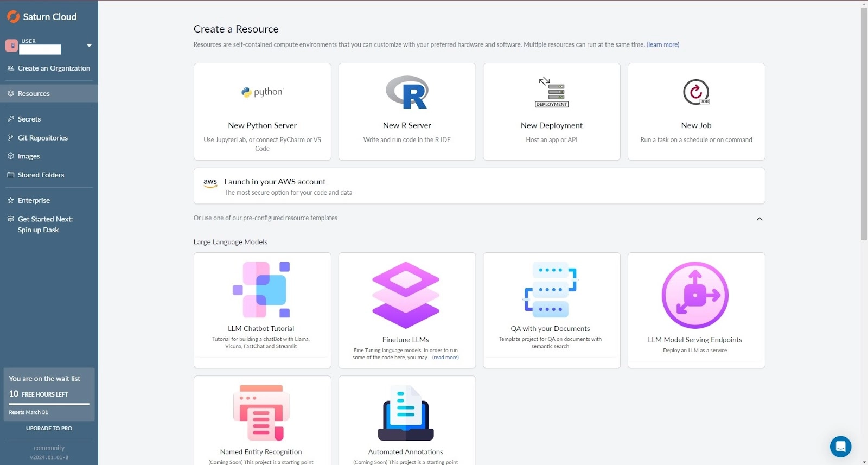Create a New Deployment
The height and width of the screenshot is (465, 868).
552,112
